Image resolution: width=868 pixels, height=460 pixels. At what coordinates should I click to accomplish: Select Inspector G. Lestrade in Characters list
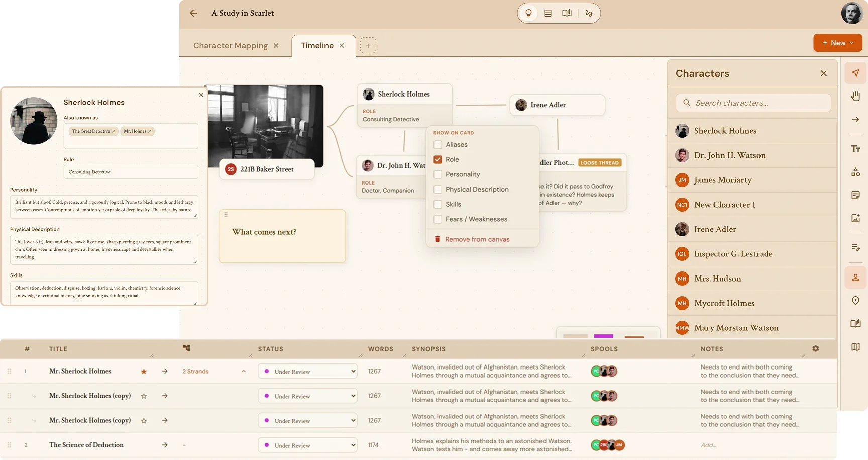(752, 254)
